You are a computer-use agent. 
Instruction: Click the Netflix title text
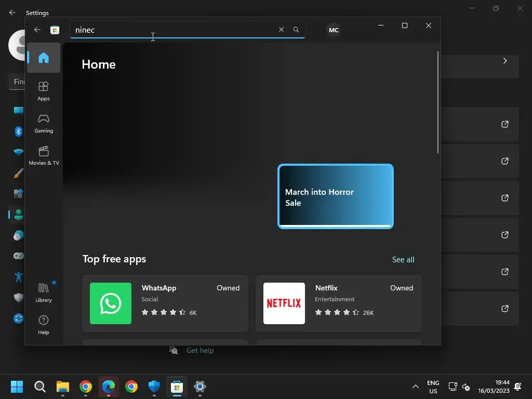click(x=326, y=288)
